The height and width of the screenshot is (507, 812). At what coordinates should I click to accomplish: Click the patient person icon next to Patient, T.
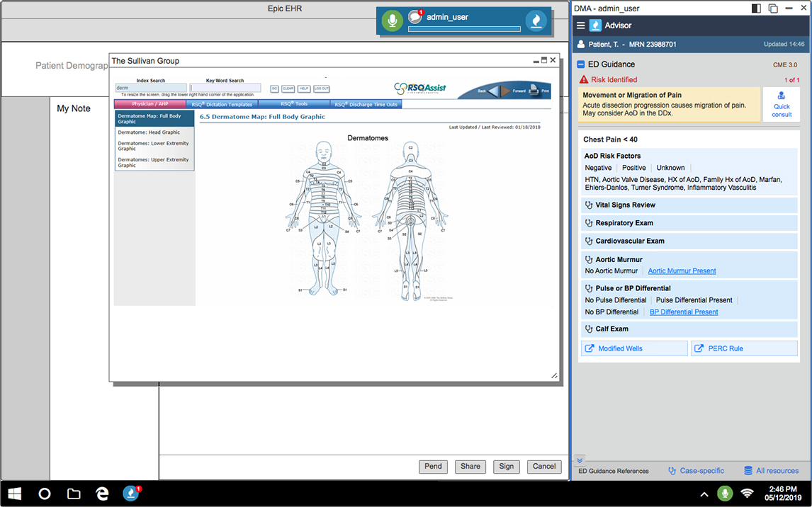[x=581, y=45]
